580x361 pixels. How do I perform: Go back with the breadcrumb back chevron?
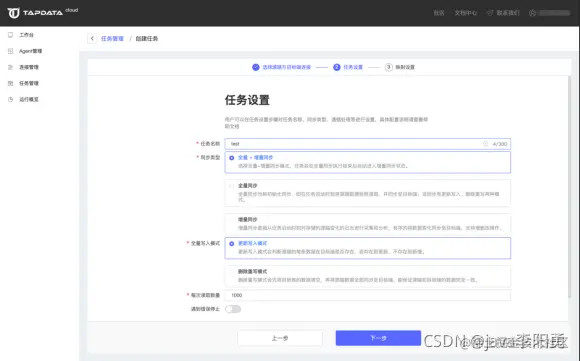click(x=92, y=38)
